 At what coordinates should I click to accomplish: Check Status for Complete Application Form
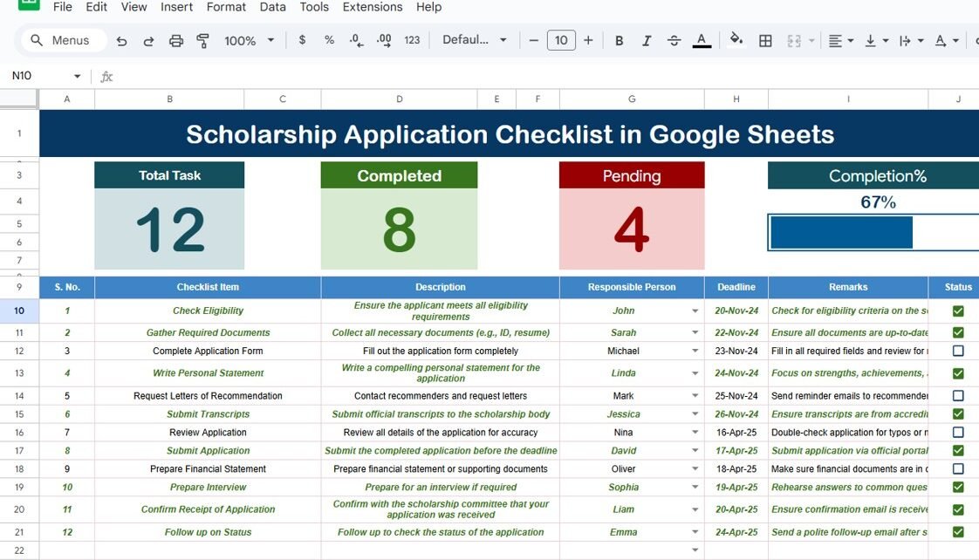pos(958,351)
